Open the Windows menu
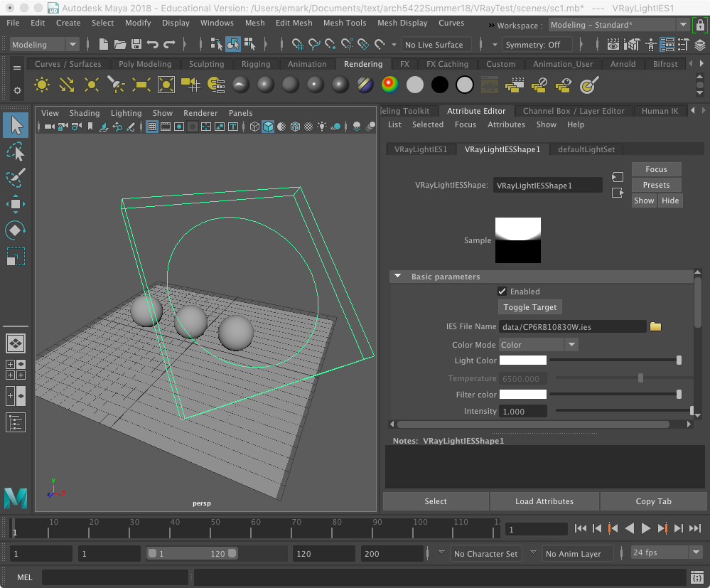 coord(217,23)
